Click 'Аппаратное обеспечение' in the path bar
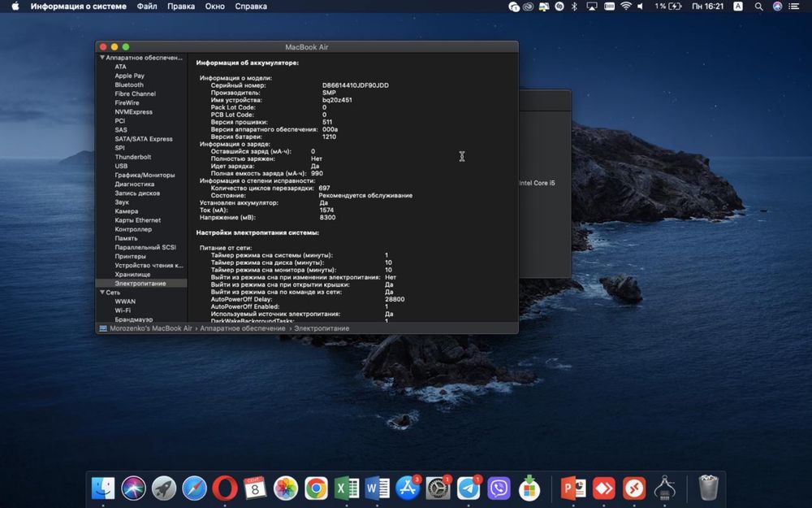812x508 pixels. (242, 328)
